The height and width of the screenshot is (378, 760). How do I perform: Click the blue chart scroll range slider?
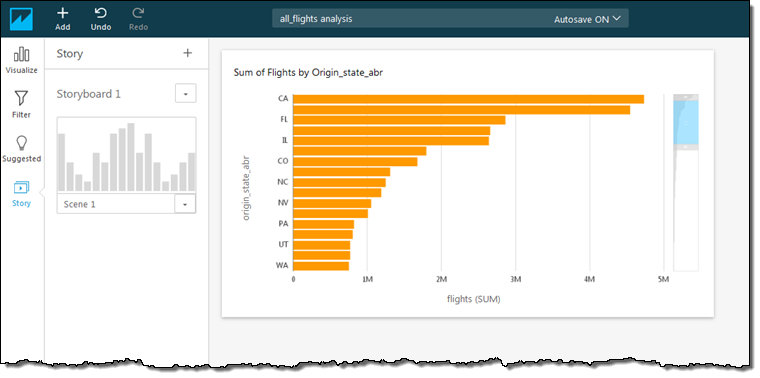685,122
